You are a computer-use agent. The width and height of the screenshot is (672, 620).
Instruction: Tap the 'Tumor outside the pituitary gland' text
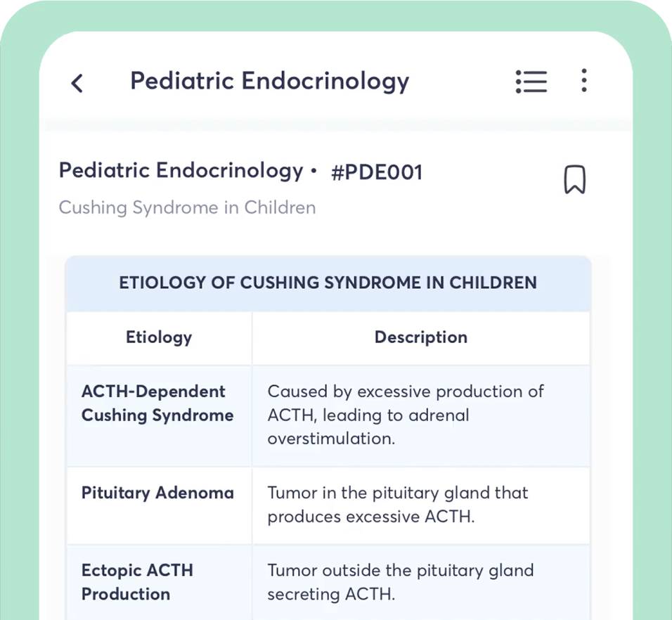click(x=400, y=570)
